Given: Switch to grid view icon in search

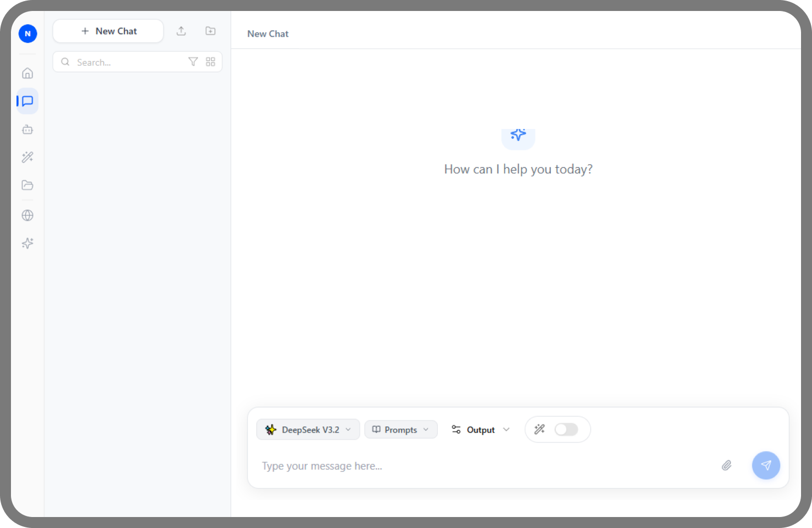Looking at the screenshot, I should pos(210,62).
